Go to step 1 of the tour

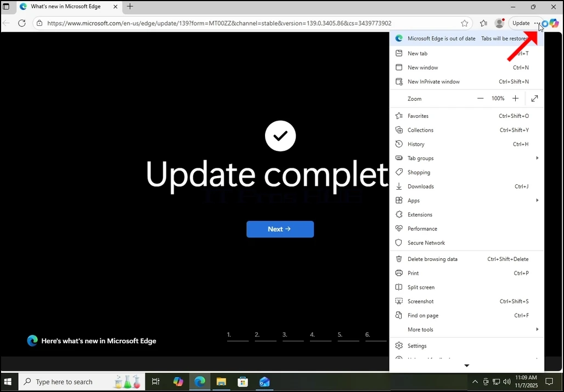pos(238,336)
